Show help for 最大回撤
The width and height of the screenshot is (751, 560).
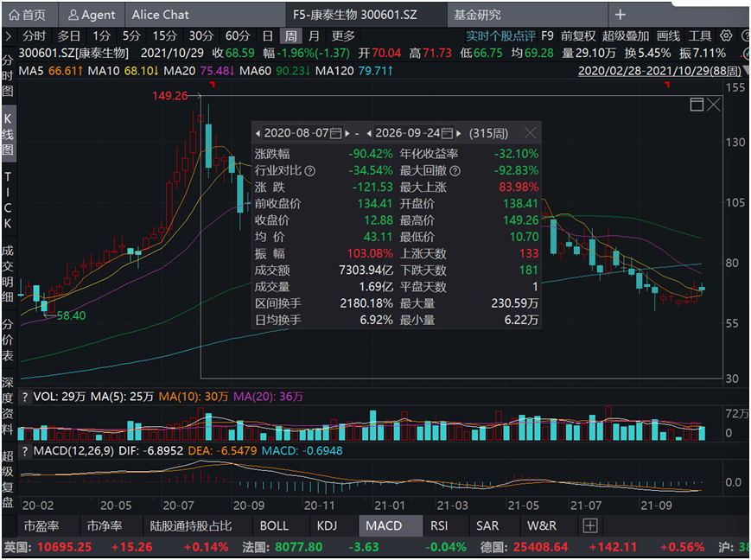pos(455,170)
